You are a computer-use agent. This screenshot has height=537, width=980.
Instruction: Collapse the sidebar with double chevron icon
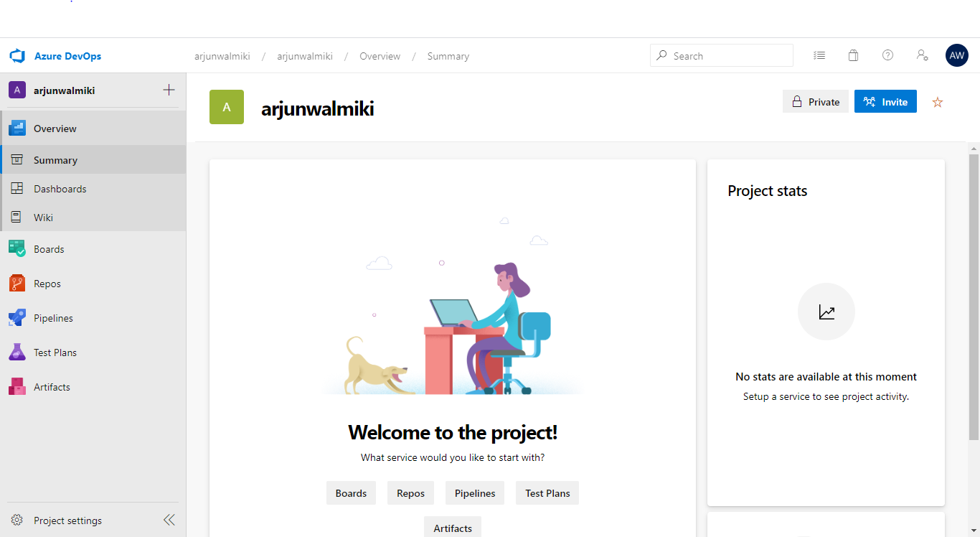169,520
